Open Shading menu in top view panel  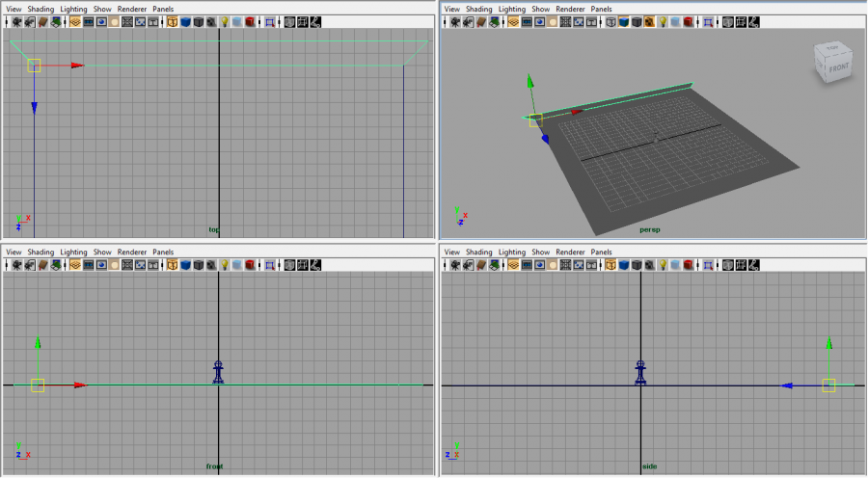click(x=41, y=9)
